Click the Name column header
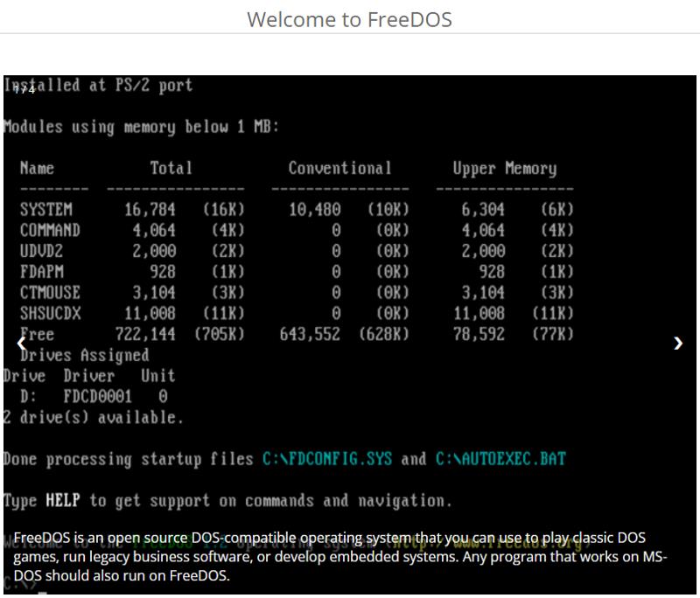This screenshot has width=700, height=598. pyautogui.click(x=37, y=168)
